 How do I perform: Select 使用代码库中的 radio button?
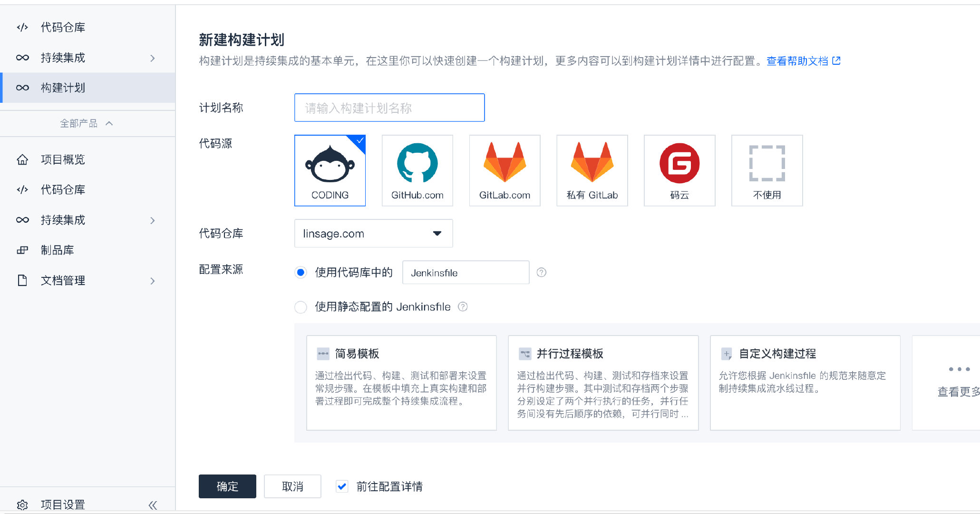click(x=301, y=273)
